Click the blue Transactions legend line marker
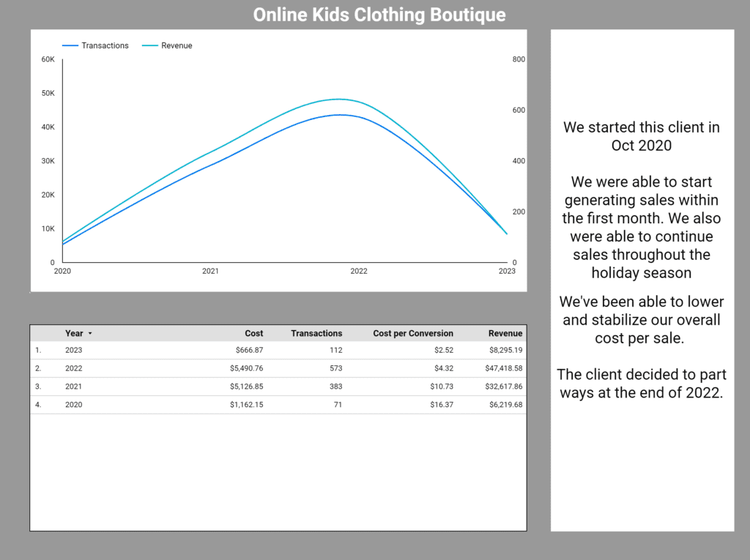This screenshot has height=560, width=750. pyautogui.click(x=72, y=45)
